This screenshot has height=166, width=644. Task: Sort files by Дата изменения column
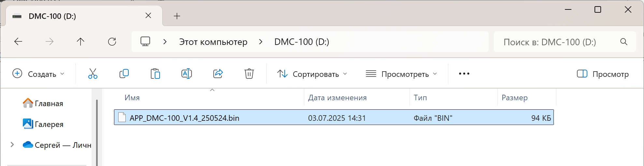(x=337, y=98)
